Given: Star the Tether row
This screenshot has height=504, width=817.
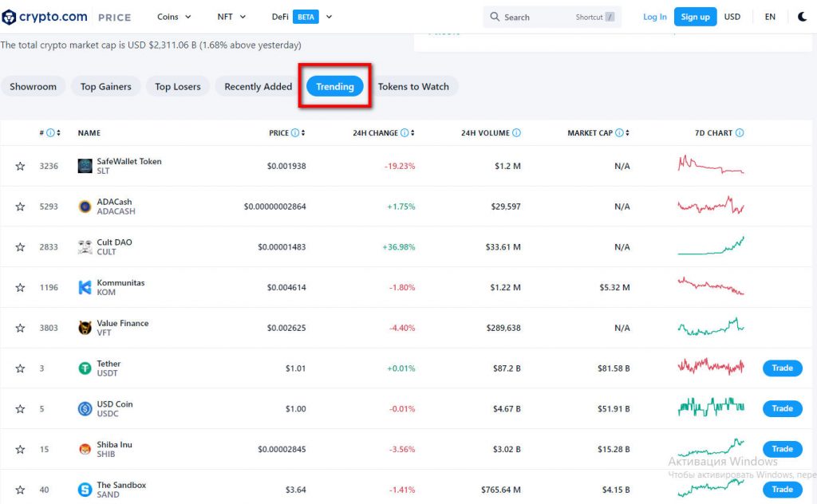Looking at the screenshot, I should click(20, 368).
